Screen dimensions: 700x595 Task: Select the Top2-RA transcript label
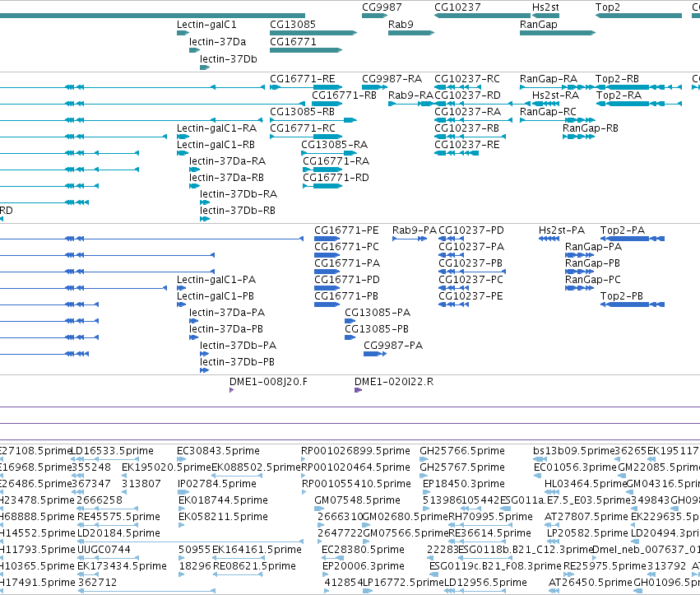(619, 95)
